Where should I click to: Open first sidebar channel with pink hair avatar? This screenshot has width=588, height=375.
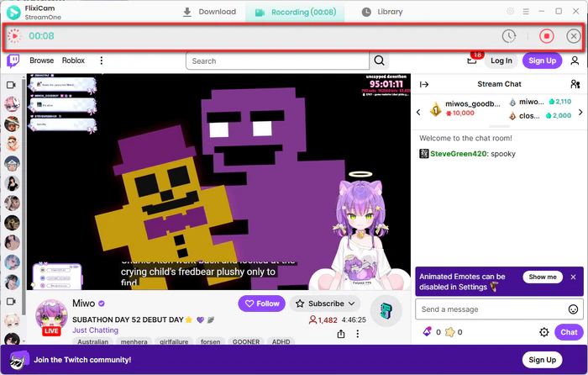(12, 104)
